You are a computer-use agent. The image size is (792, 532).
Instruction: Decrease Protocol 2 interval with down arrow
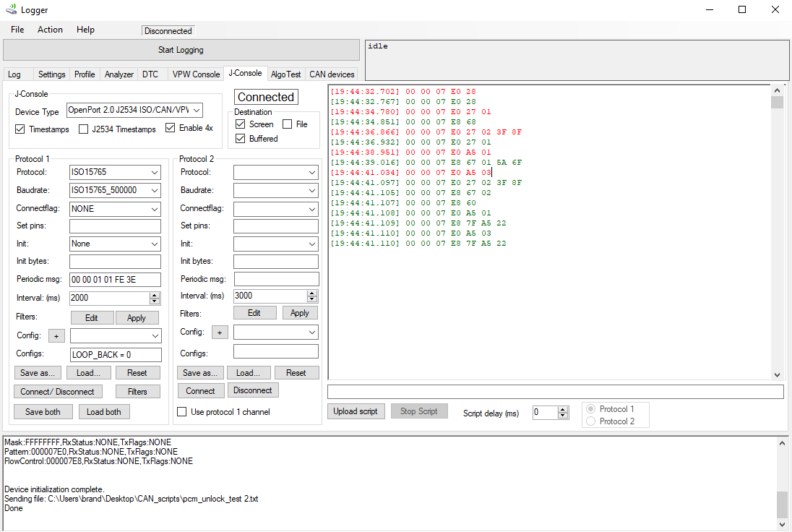tap(312, 299)
